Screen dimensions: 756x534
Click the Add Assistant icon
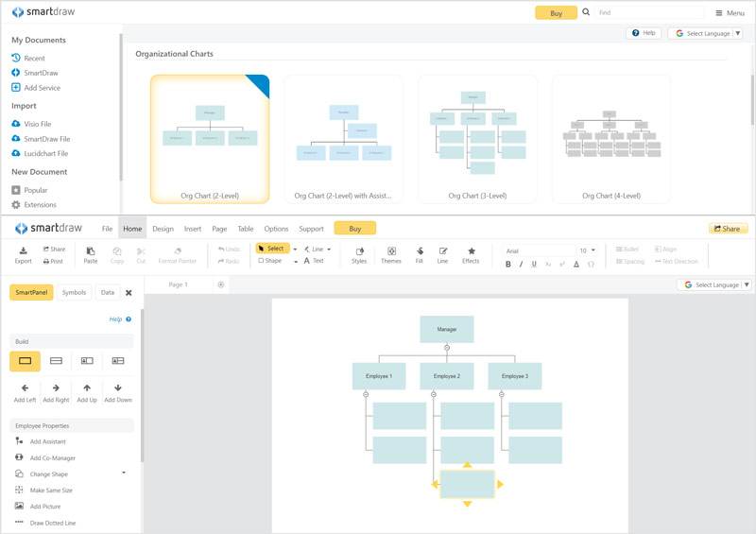19,441
